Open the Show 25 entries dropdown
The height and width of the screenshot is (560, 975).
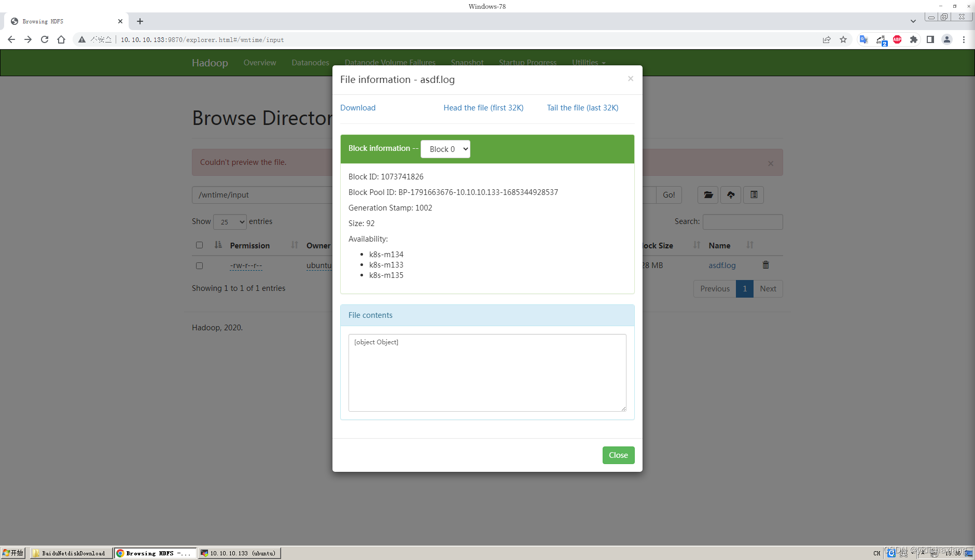[230, 222]
